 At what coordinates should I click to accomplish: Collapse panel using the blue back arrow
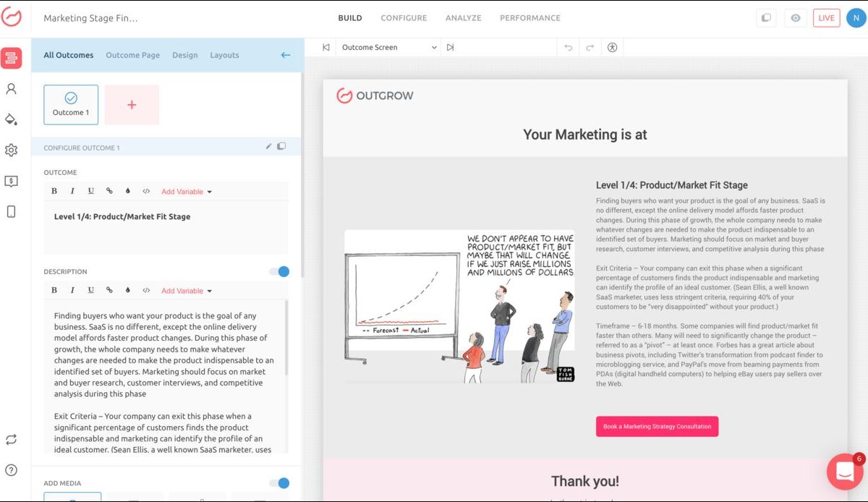285,55
